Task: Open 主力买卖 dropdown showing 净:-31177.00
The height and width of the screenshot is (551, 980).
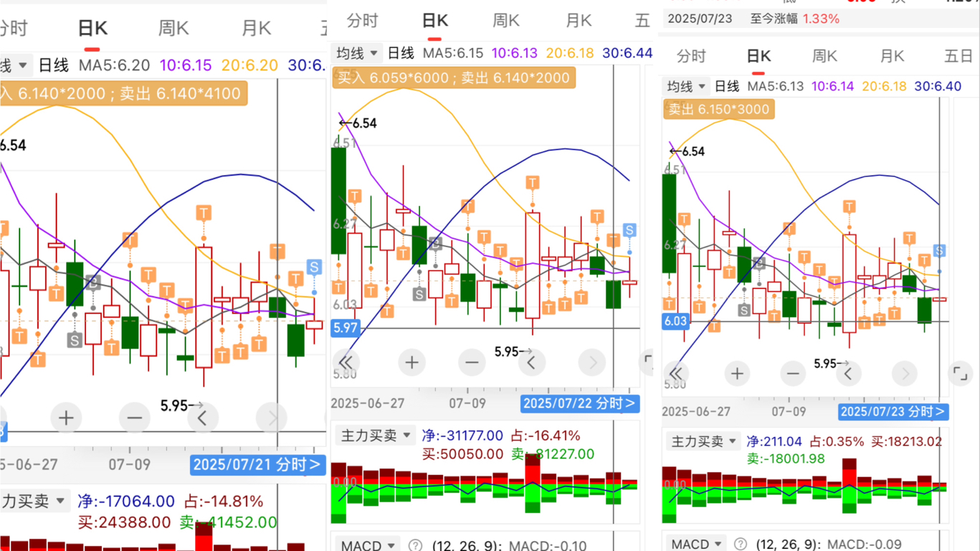Action: coord(376,435)
